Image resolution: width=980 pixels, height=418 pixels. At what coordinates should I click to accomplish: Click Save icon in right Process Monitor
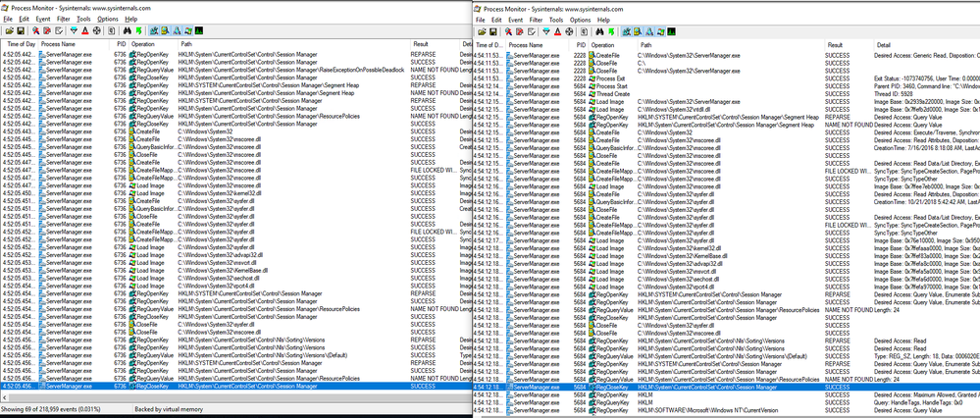(x=493, y=30)
